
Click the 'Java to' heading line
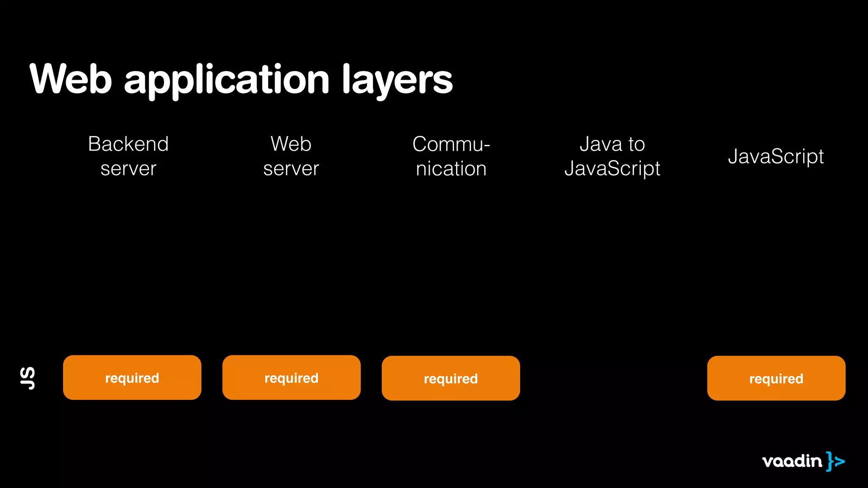click(x=612, y=144)
